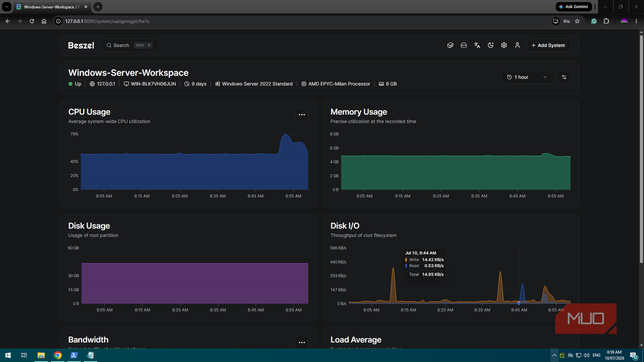Open the Search box
The image size is (644, 362).
[129, 45]
